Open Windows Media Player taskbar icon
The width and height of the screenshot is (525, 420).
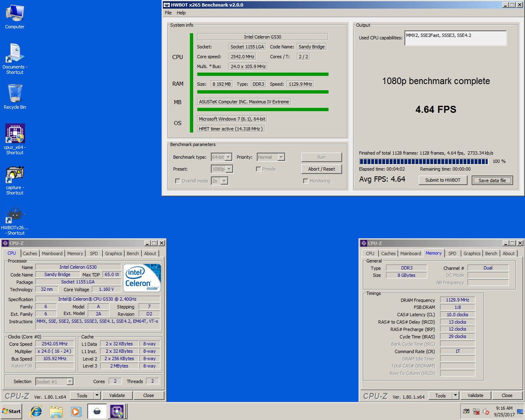pyautogui.click(x=76, y=411)
